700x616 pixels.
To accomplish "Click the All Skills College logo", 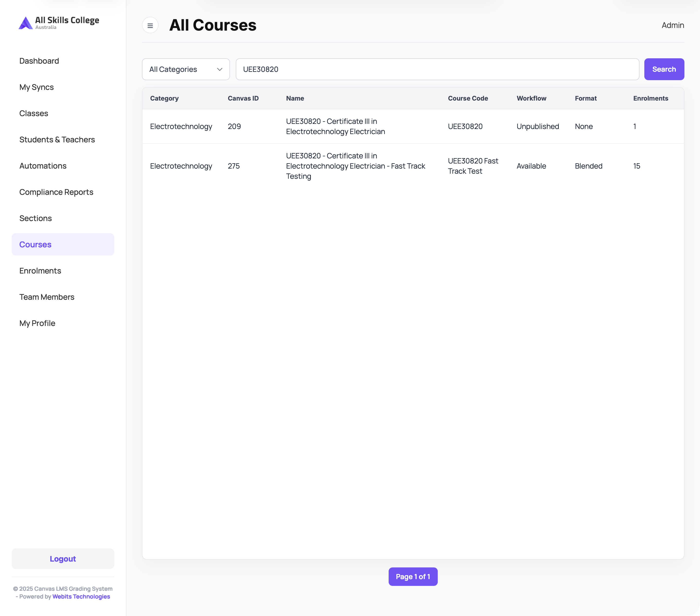I will [59, 23].
